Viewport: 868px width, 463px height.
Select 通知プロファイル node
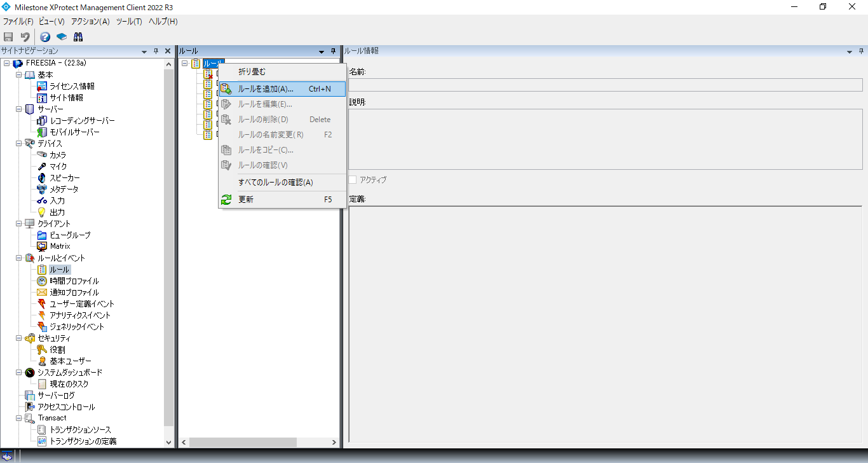click(74, 293)
